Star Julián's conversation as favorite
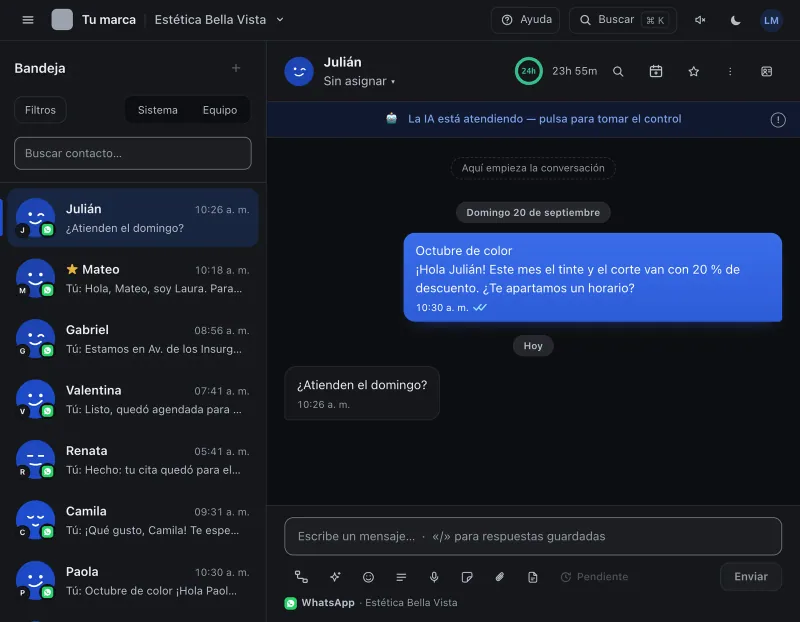 (x=693, y=71)
